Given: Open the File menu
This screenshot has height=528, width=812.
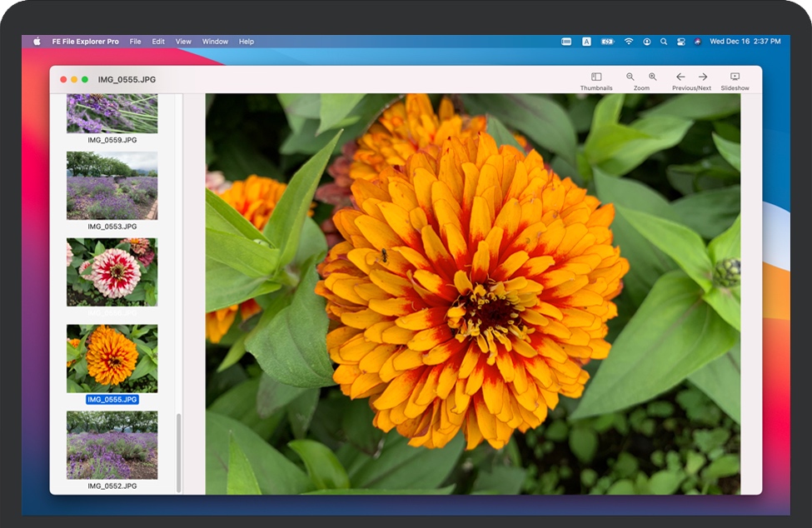Looking at the screenshot, I should [x=135, y=42].
